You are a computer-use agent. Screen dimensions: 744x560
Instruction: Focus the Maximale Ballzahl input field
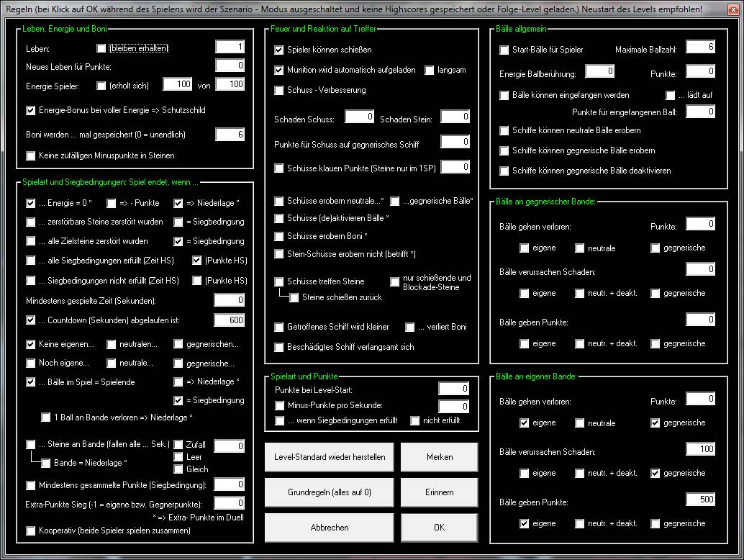point(700,48)
